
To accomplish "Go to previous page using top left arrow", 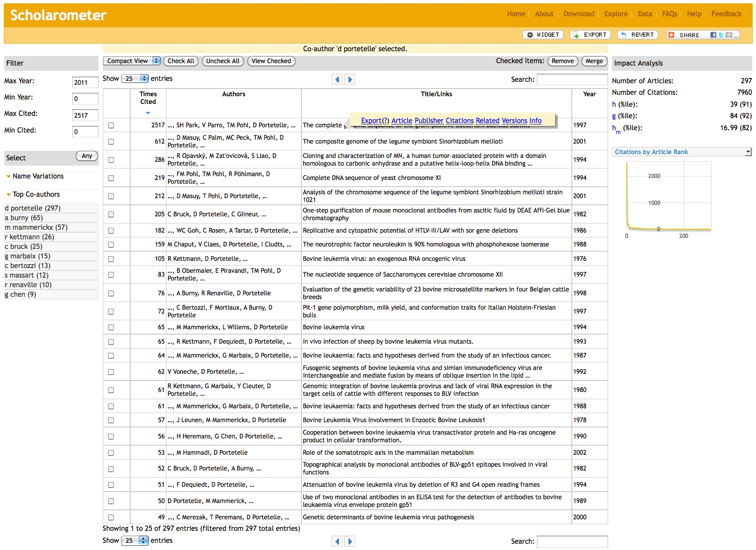I will tap(337, 79).
